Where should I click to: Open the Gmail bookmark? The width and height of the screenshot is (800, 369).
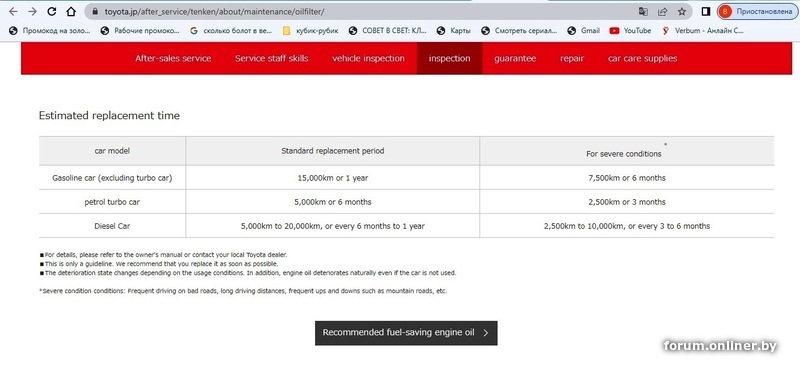[584, 31]
